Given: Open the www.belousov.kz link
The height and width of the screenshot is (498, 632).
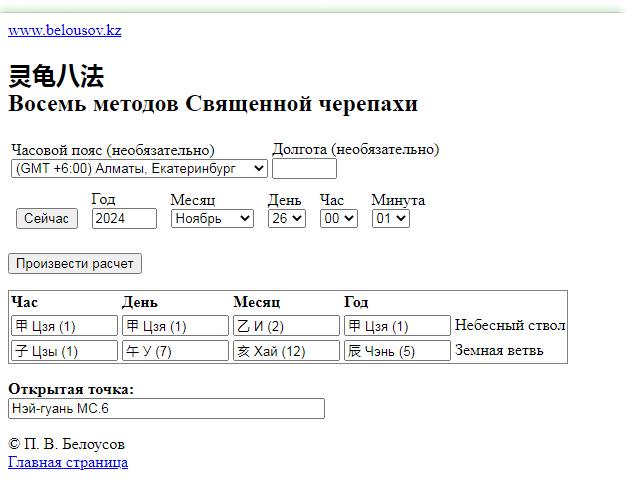Looking at the screenshot, I should pyautogui.click(x=64, y=30).
